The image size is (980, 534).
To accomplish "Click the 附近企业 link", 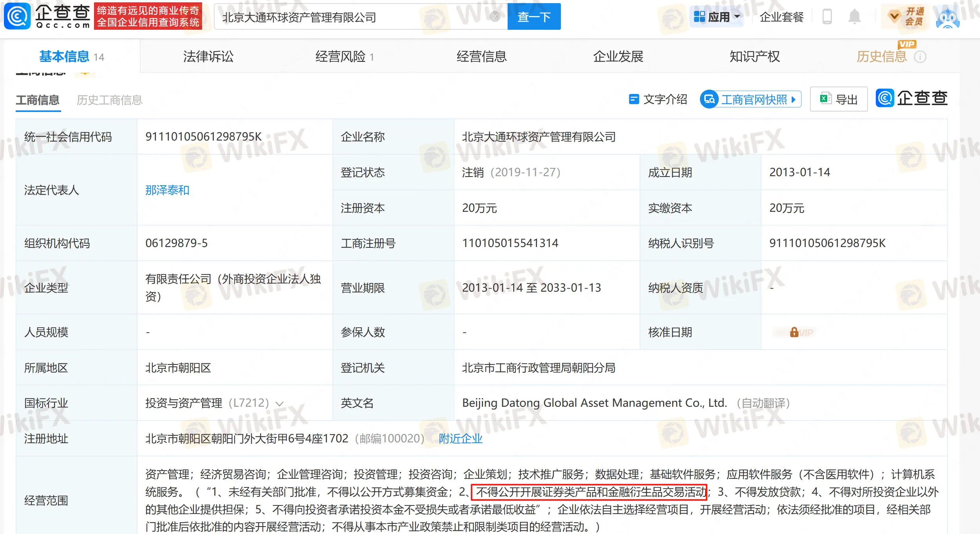I will [460, 438].
